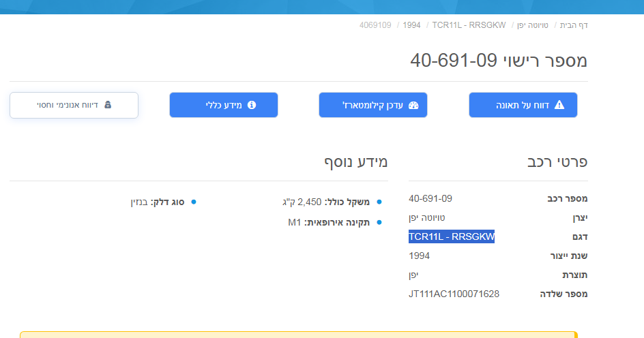The width and height of the screenshot is (644, 338).
Task: Click the תוצרת label
Action: (x=575, y=275)
